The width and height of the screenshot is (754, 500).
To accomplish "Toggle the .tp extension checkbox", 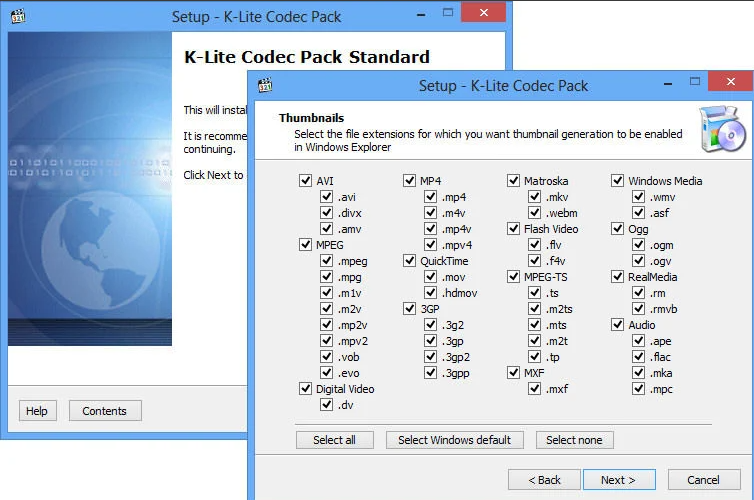I will (535, 357).
